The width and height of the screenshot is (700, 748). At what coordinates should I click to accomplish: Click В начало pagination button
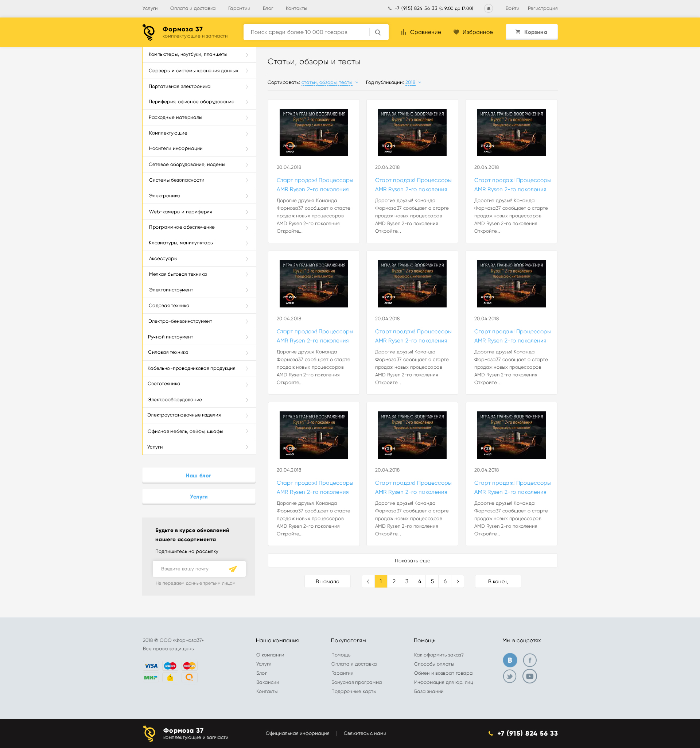coord(327,581)
